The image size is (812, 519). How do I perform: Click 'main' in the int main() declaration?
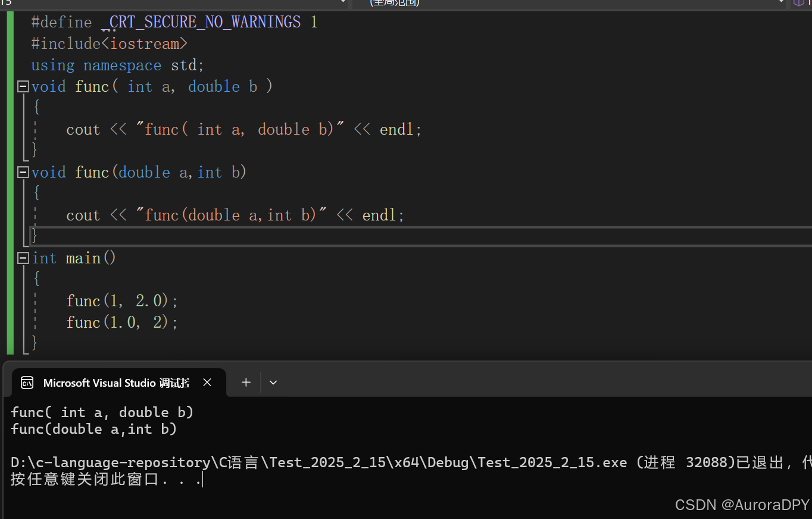tap(83, 259)
